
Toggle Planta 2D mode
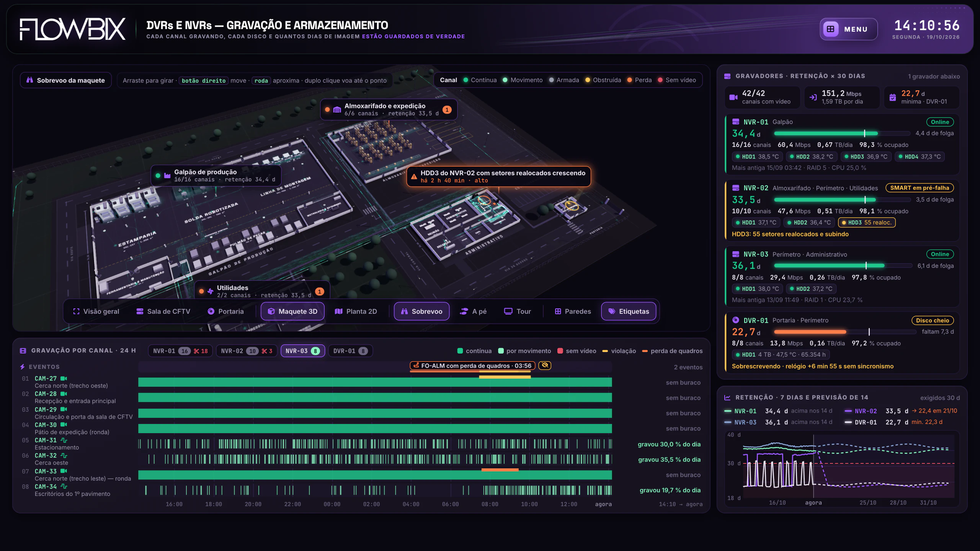(x=356, y=311)
